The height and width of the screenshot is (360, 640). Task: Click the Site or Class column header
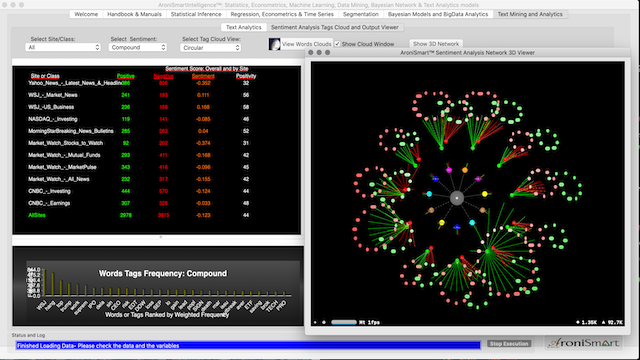pyautogui.click(x=45, y=76)
